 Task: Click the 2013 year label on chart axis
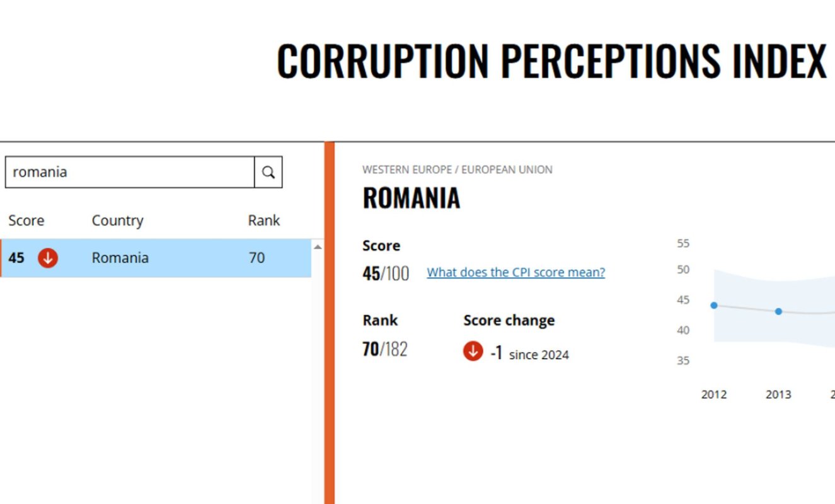778,394
